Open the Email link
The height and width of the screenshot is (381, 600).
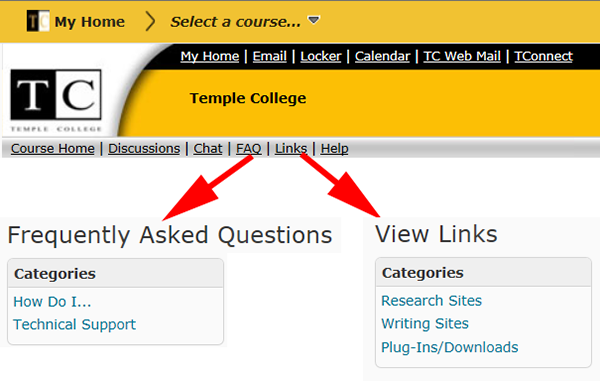coord(269,56)
